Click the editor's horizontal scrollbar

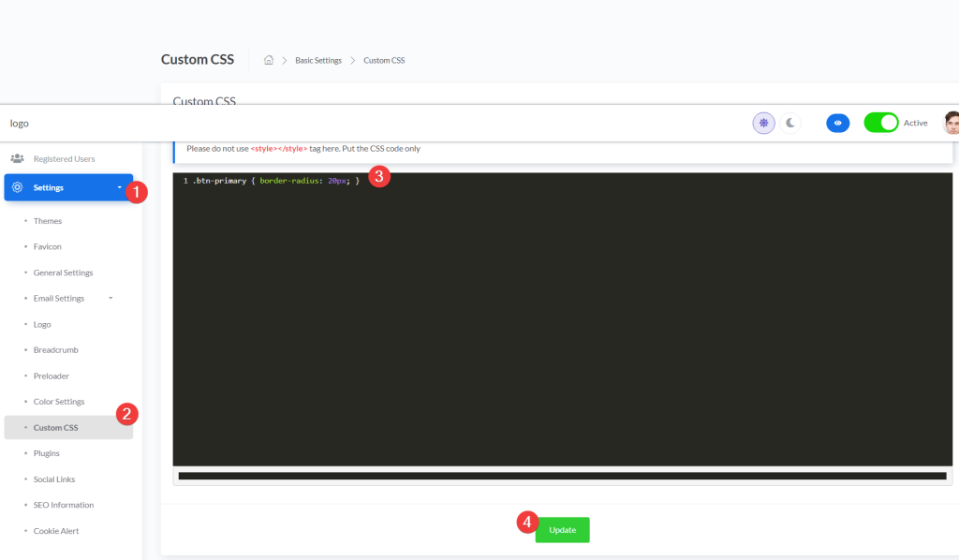(562, 476)
